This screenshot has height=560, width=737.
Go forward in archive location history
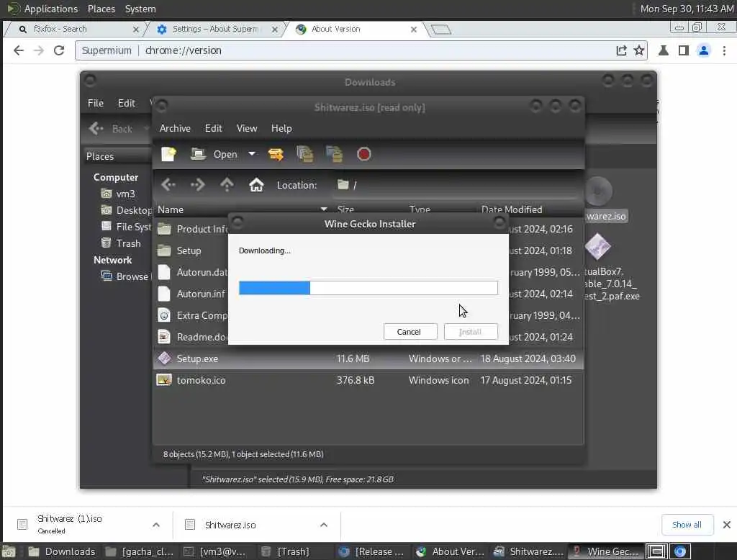tap(197, 185)
